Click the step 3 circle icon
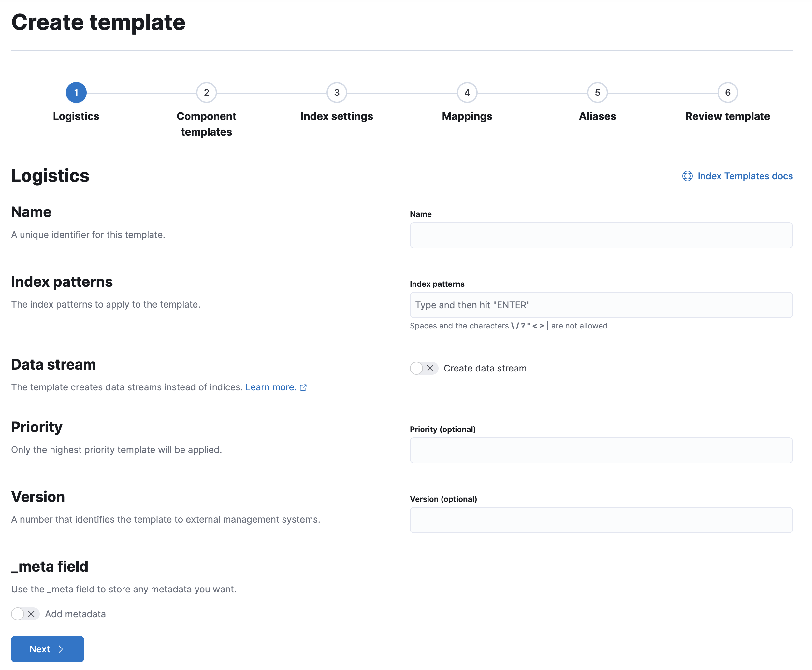The height and width of the screenshot is (670, 812). (337, 93)
